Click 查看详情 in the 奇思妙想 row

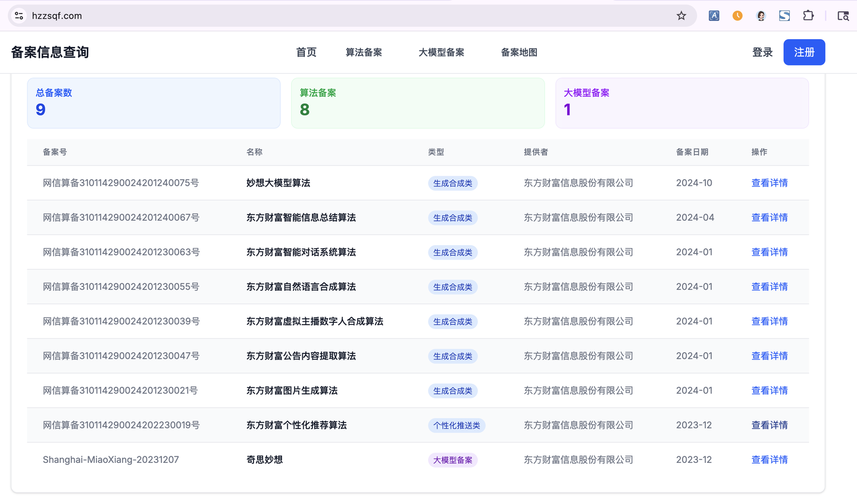769,459
